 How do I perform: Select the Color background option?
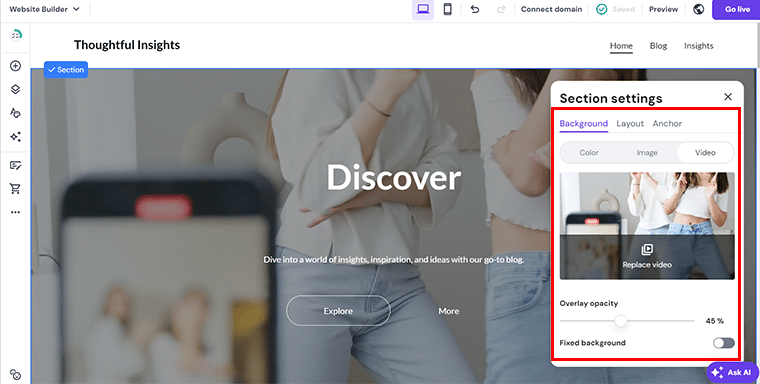click(589, 153)
